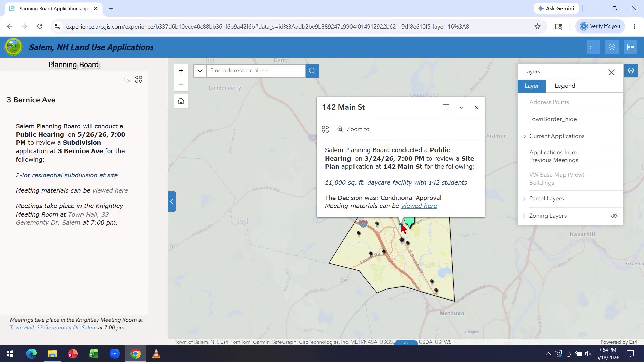Viewport: 644px width, 362px height.
Task: Open the layers widget in header
Action: tap(612, 47)
